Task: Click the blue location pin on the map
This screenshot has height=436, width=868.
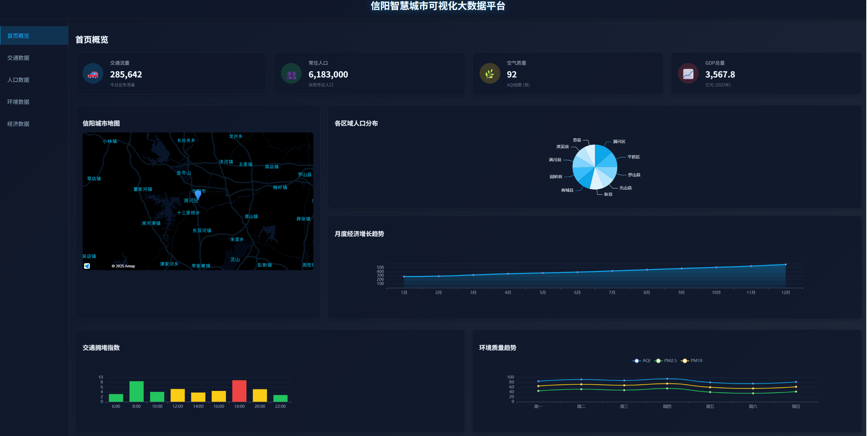Action: [198, 195]
